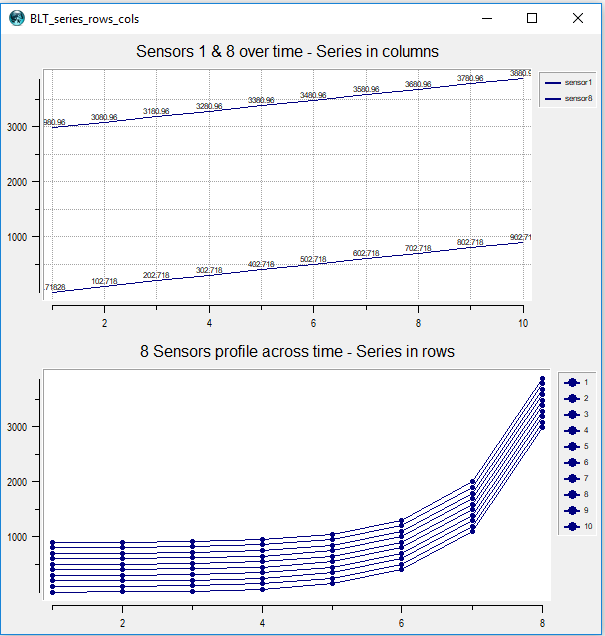Toggle series 5 in bottom chart legend
The image size is (605, 636).
tap(576, 446)
